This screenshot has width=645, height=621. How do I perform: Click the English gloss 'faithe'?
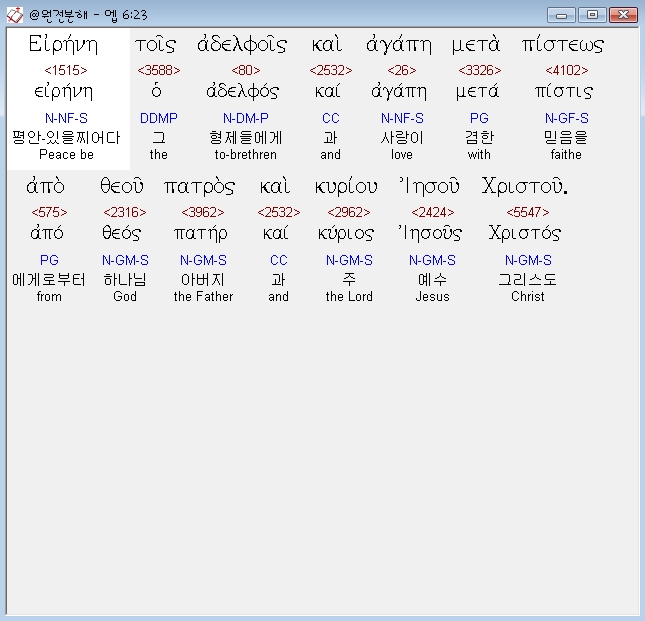(x=566, y=155)
